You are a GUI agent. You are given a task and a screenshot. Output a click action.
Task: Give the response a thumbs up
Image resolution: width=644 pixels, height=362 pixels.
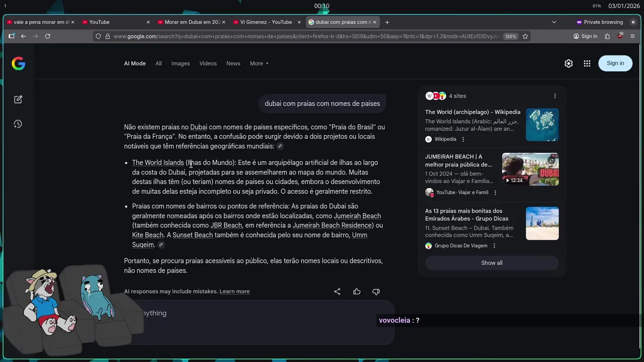357,292
